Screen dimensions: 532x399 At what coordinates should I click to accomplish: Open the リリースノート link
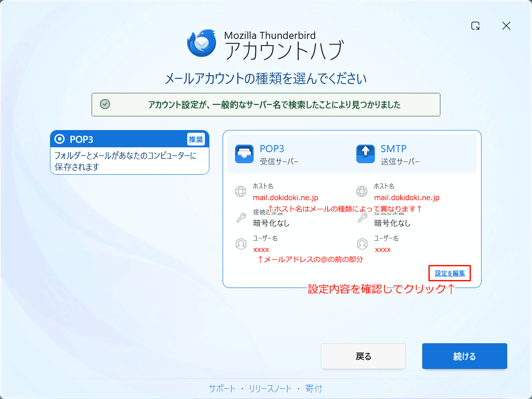[x=270, y=389]
